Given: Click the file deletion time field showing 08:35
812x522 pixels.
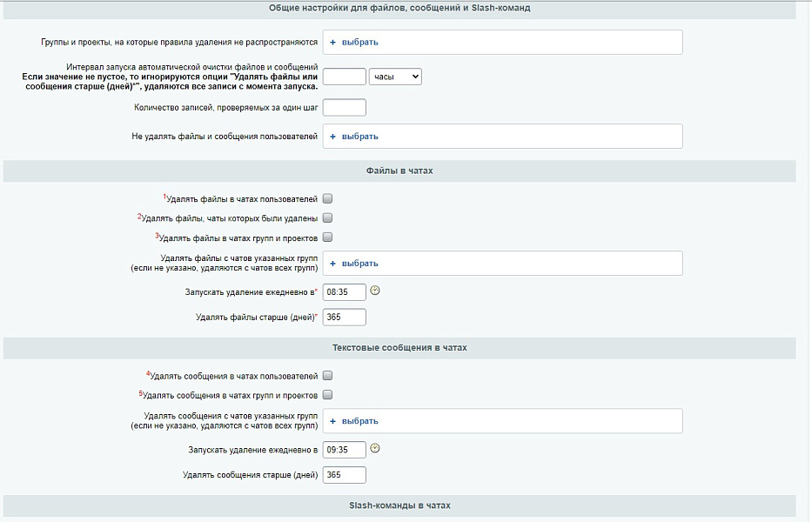Looking at the screenshot, I should 344,292.
